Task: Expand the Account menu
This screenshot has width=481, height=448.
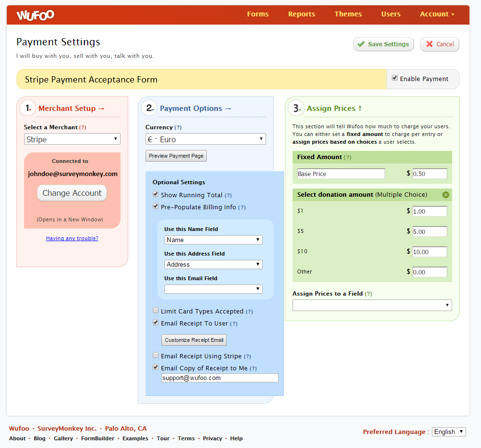Action: point(437,14)
